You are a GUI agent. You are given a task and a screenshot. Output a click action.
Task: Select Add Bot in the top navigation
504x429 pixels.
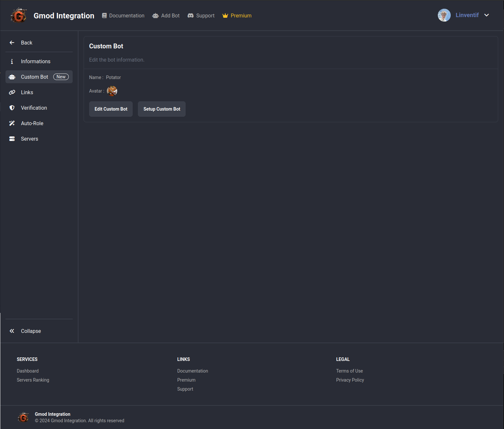[x=166, y=15]
